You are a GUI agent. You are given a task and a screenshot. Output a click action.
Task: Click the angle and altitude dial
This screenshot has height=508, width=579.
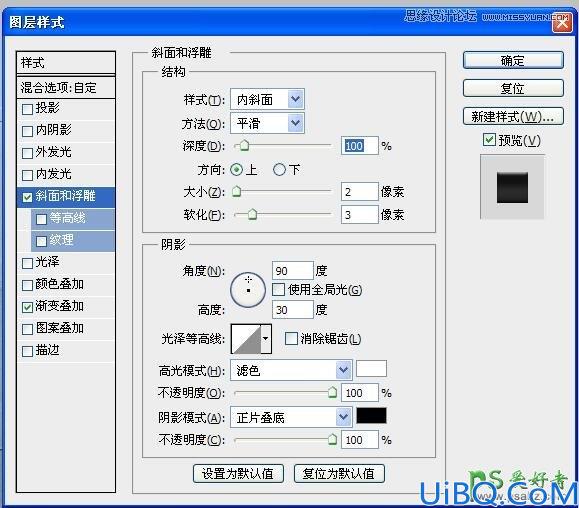248,290
